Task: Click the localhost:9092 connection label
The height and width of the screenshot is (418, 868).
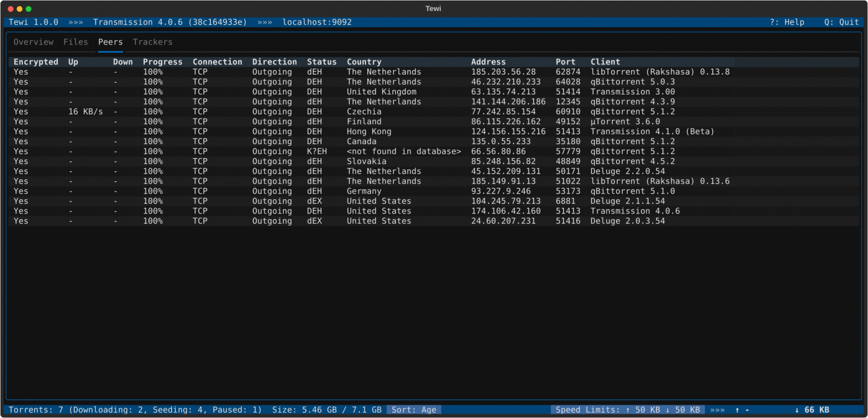Action: [317, 22]
